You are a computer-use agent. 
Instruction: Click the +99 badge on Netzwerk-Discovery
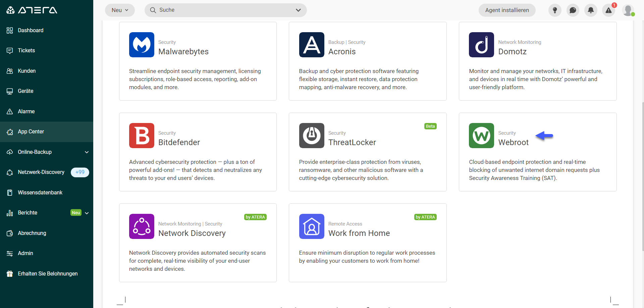click(x=80, y=172)
